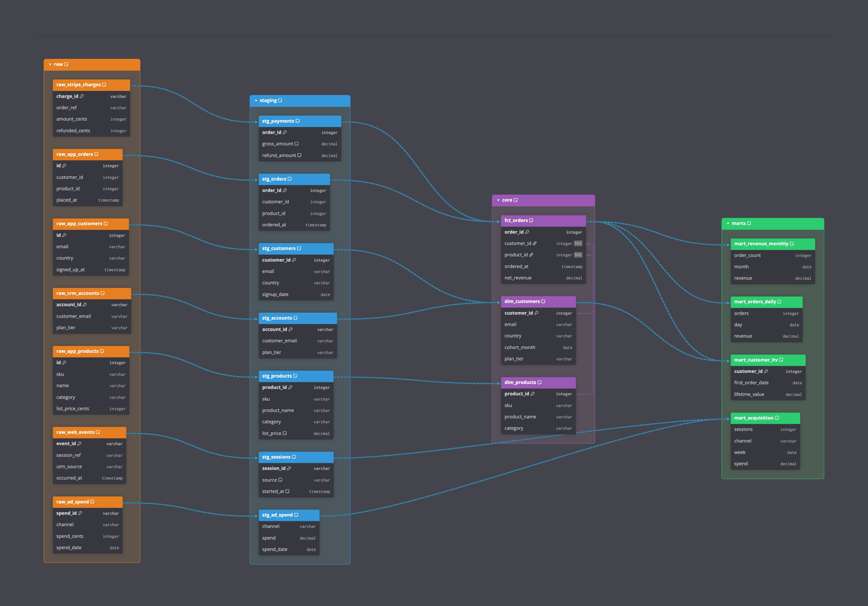
Task: Open note icon beside dim_products
Action: click(539, 382)
